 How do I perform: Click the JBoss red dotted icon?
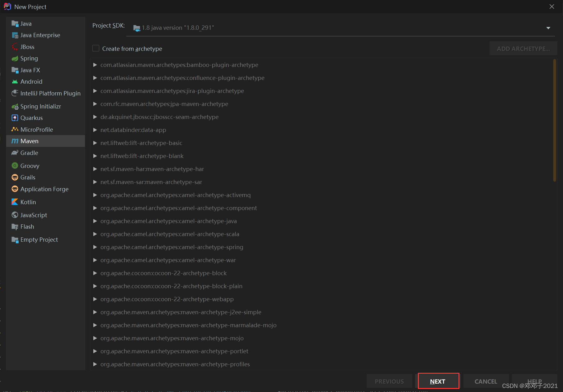15,47
